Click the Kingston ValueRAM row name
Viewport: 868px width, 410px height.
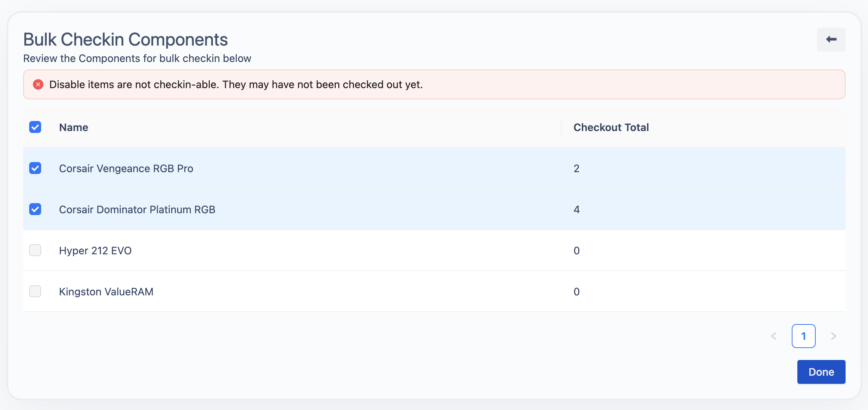point(106,292)
